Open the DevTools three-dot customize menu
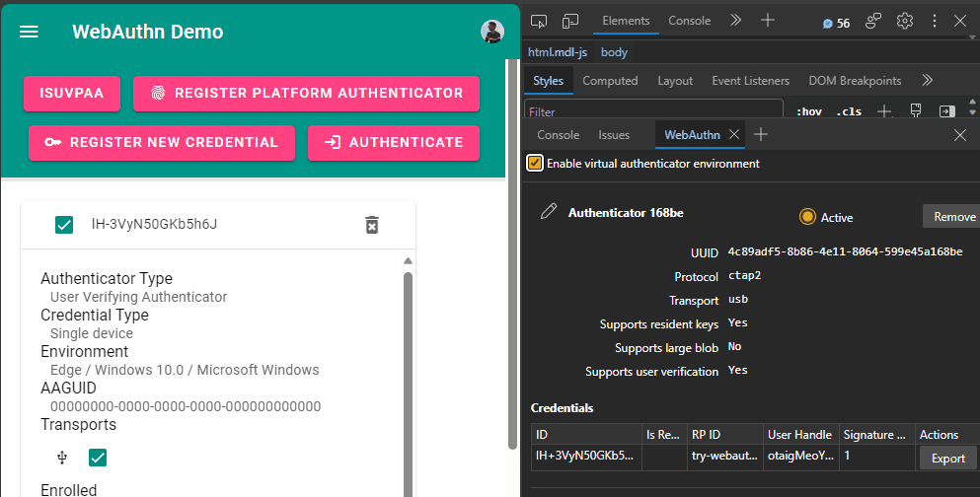Image resolution: width=980 pixels, height=497 pixels. (935, 22)
